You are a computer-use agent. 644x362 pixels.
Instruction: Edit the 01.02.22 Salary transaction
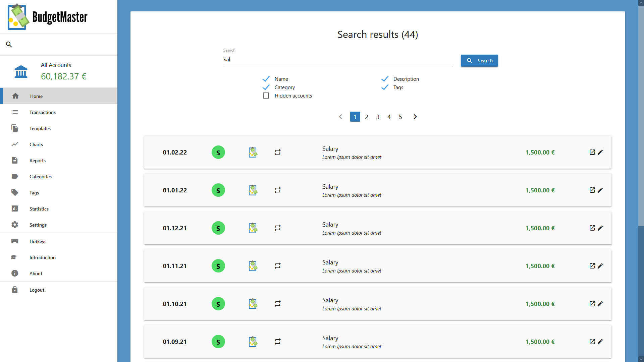[x=600, y=152]
